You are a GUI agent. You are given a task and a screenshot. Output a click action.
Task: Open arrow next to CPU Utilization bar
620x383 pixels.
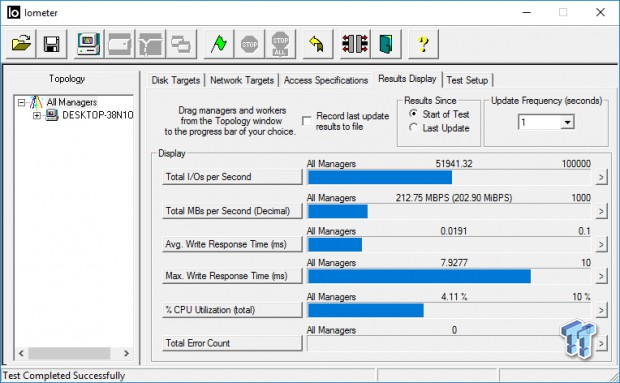tap(601, 310)
